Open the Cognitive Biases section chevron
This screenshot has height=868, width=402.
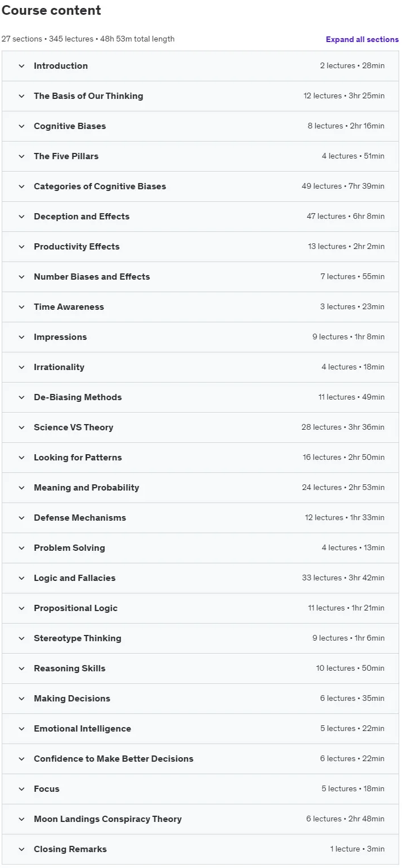click(x=22, y=126)
